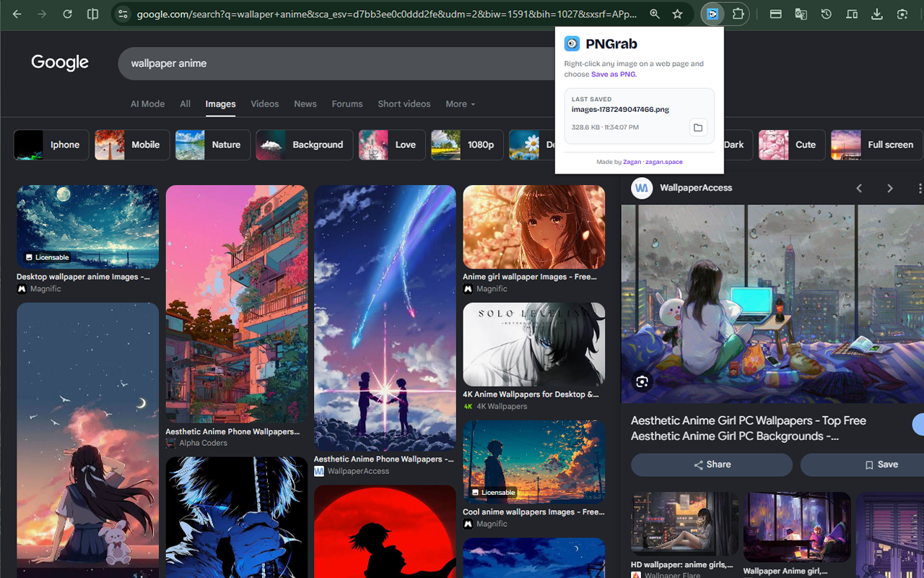Image resolution: width=924 pixels, height=578 pixels.
Task: Open the browser downloads icon
Action: 876,14
